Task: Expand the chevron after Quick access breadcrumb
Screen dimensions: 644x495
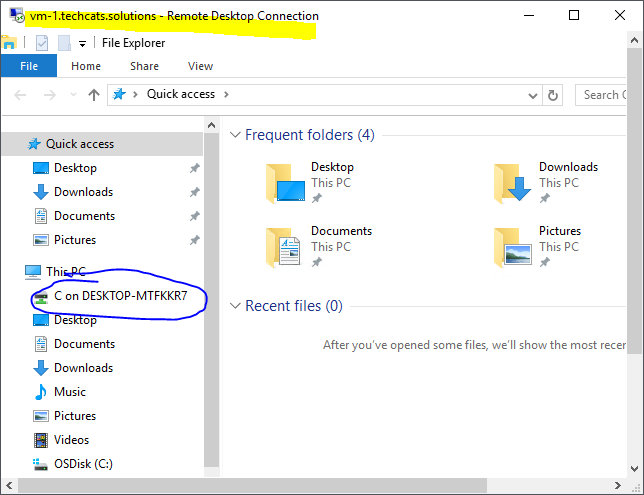Action: point(226,94)
